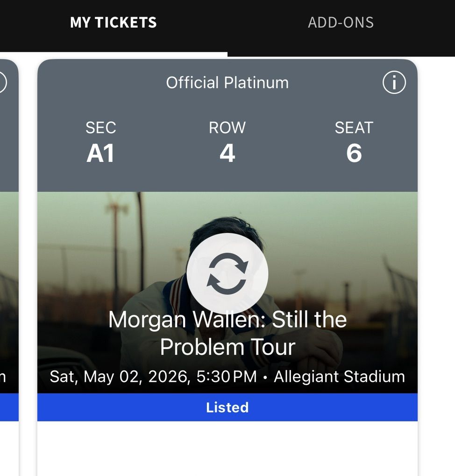Tap the SEC label heading
The image size is (455, 476).
(x=100, y=127)
